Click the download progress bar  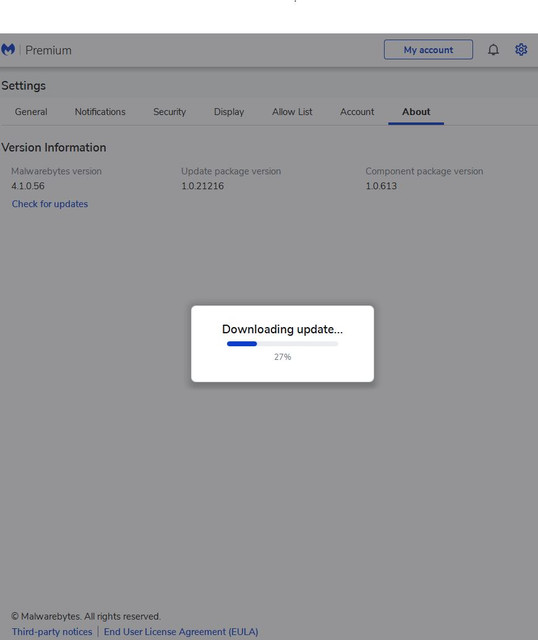pos(282,344)
